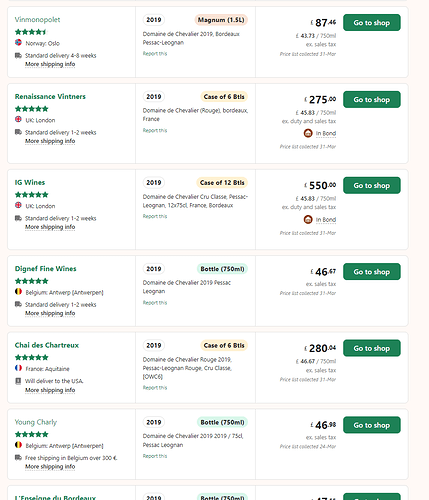429x500 pixels.
Task: Click the Norway flag icon under Vinmonopolet
Action: tap(18, 42)
